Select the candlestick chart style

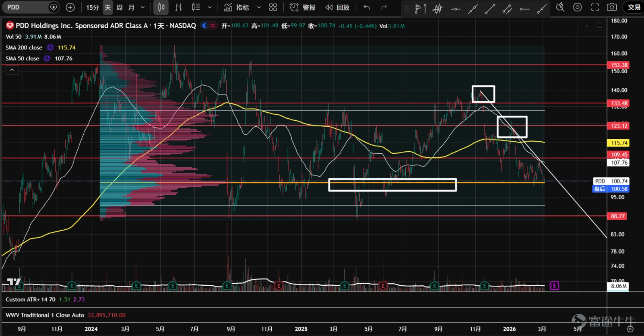pos(161,7)
